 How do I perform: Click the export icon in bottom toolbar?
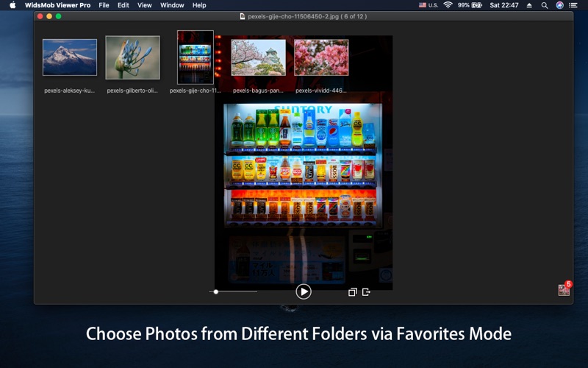(x=366, y=292)
